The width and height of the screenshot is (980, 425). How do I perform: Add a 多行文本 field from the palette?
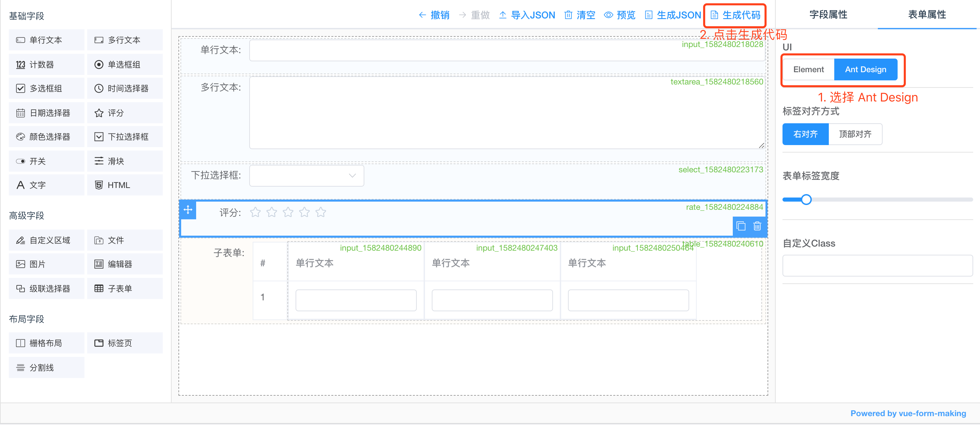[125, 40]
